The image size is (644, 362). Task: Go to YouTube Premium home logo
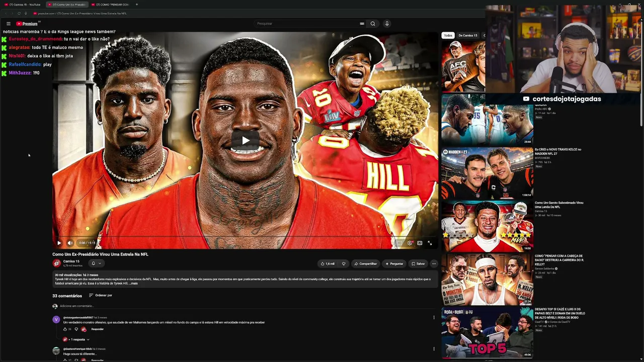27,24
